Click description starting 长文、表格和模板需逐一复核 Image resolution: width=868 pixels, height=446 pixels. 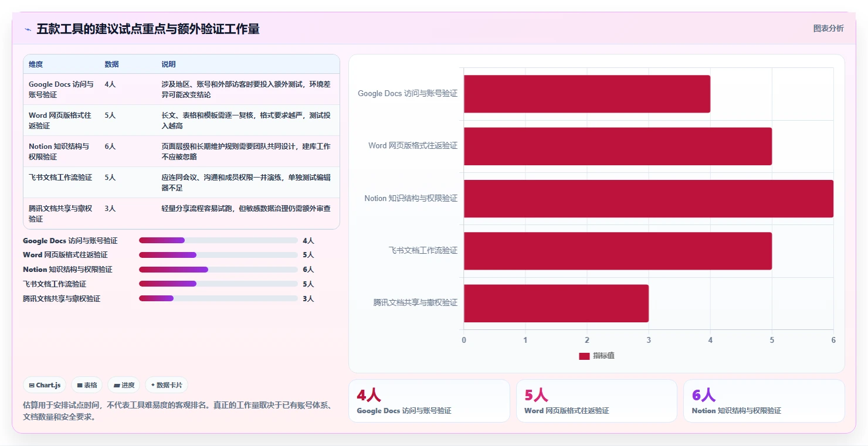(246, 120)
